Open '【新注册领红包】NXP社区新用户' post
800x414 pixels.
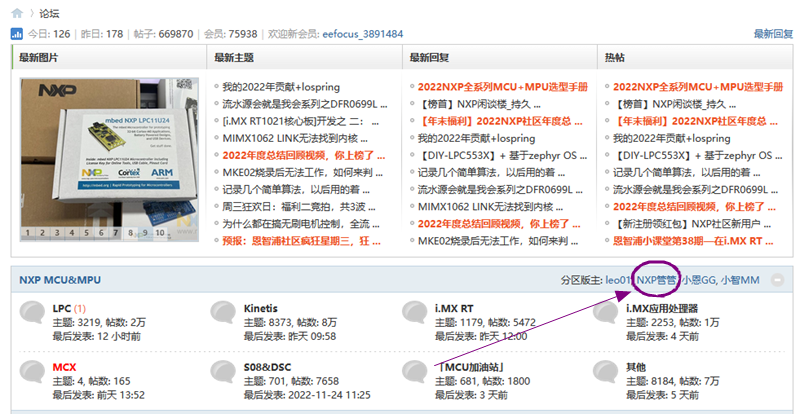click(692, 224)
